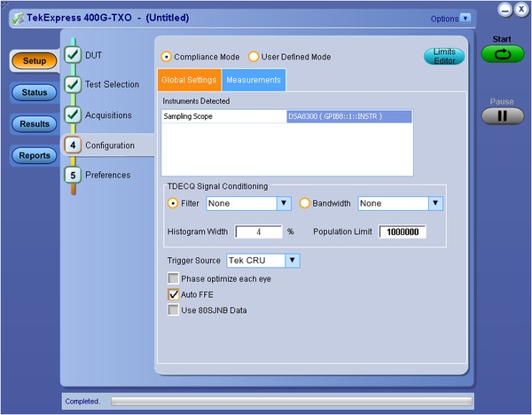This screenshot has width=532, height=415.
Task: Open the Limits Editor
Action: click(443, 57)
